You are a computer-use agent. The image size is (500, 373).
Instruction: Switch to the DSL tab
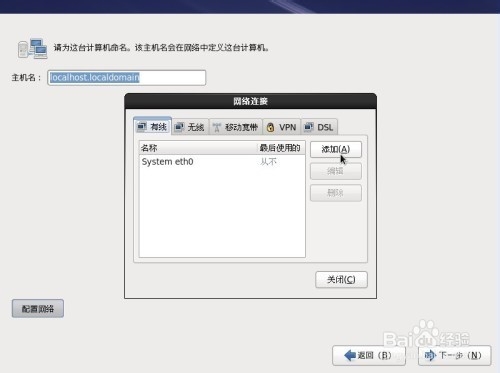(x=319, y=127)
